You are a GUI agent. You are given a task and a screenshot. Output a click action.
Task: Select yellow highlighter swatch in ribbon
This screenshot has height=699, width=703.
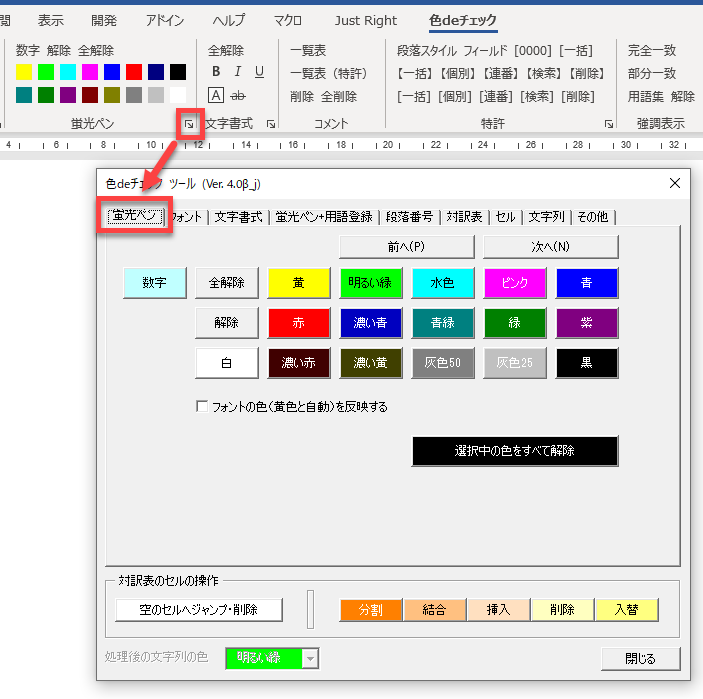(24, 72)
